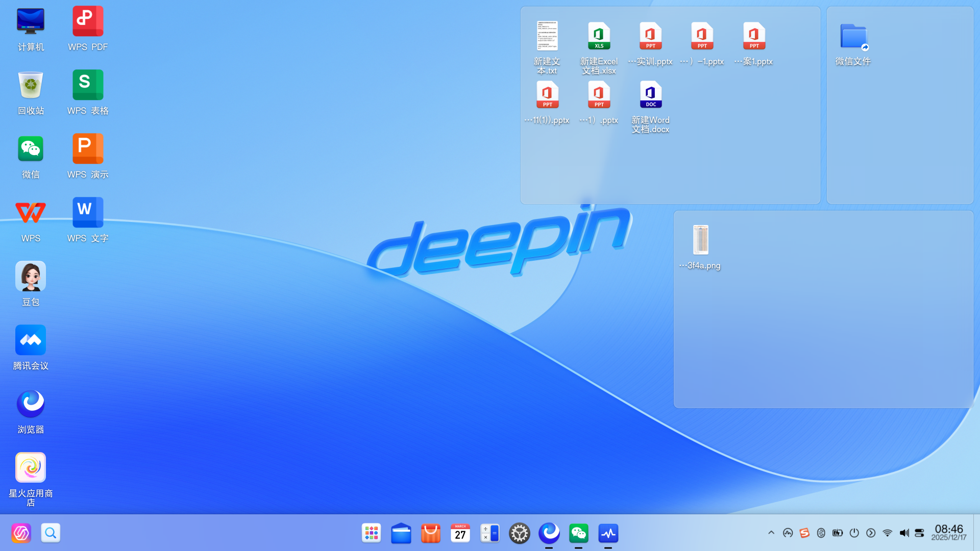Image resolution: width=980 pixels, height=551 pixels.
Task: Select the …3f4a.png image thumbnail
Action: pos(700,240)
